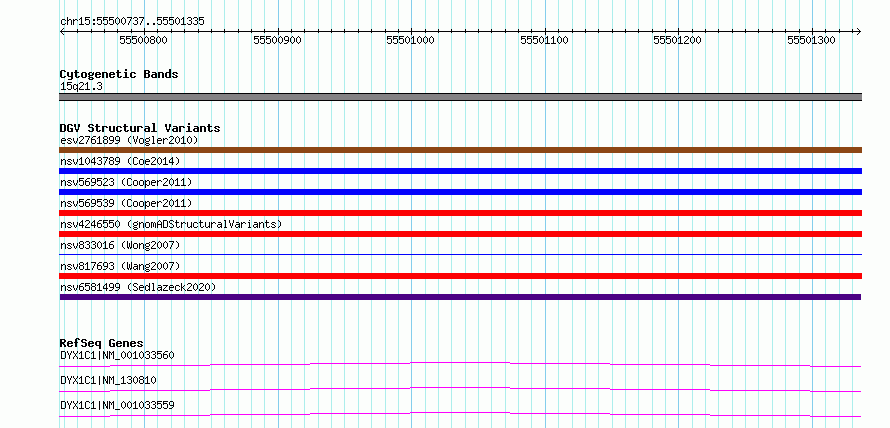Select the red nsv4246550 variant bar
Screen dimensions: 890x428
460,234
